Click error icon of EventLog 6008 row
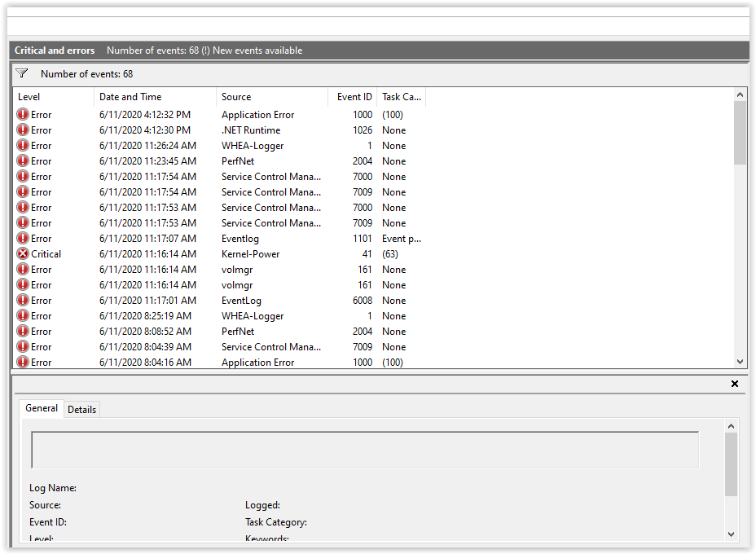This screenshot has width=756, height=554. pos(23,300)
